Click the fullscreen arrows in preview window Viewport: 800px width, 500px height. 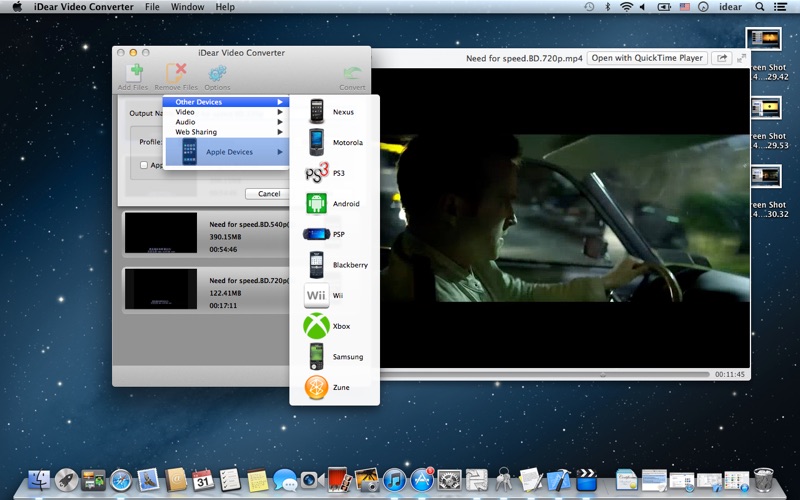point(741,58)
